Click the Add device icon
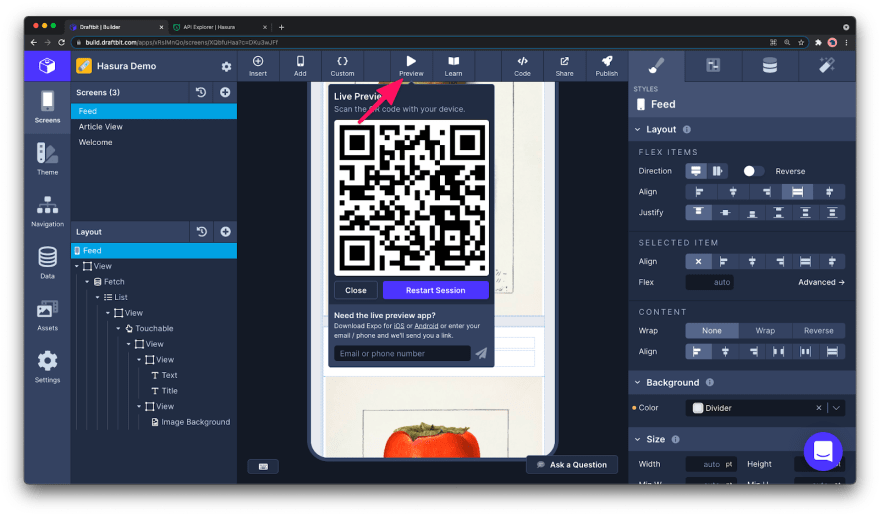The image size is (880, 516). (x=300, y=66)
